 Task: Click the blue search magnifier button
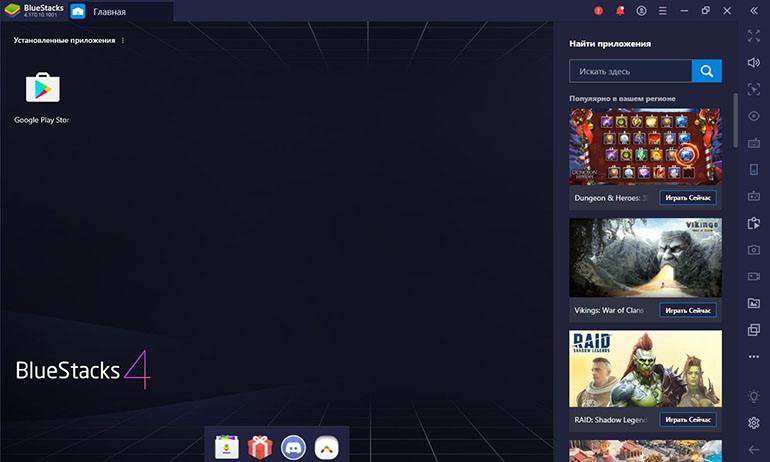tap(707, 71)
